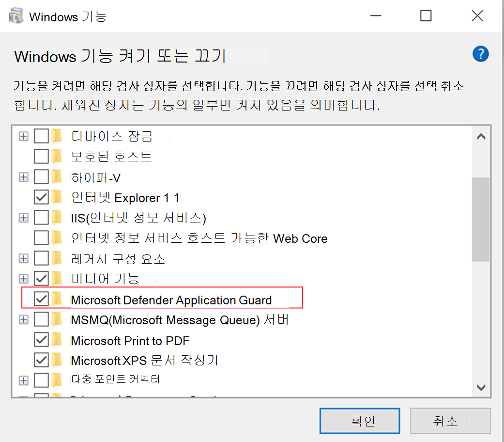Click the folder icon beside Microsoft XPS 문서 작성기
Image resolution: width=504 pixels, height=442 pixels.
tap(57, 360)
